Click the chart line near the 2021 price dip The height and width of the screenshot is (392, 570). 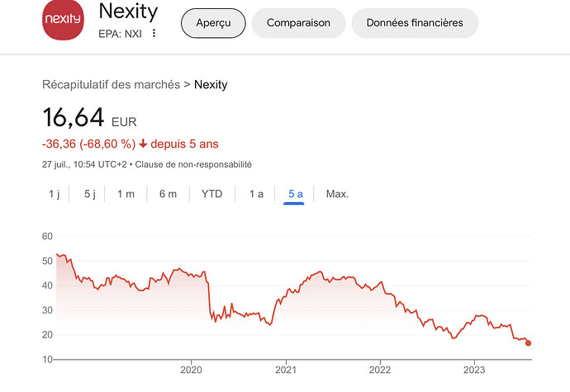tap(270, 324)
